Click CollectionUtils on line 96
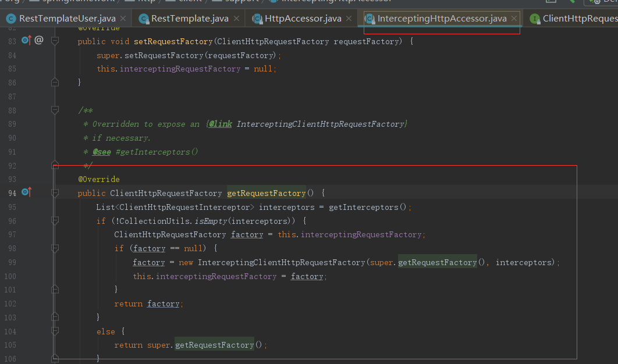Screen dimensions: 618x364 tap(156, 221)
